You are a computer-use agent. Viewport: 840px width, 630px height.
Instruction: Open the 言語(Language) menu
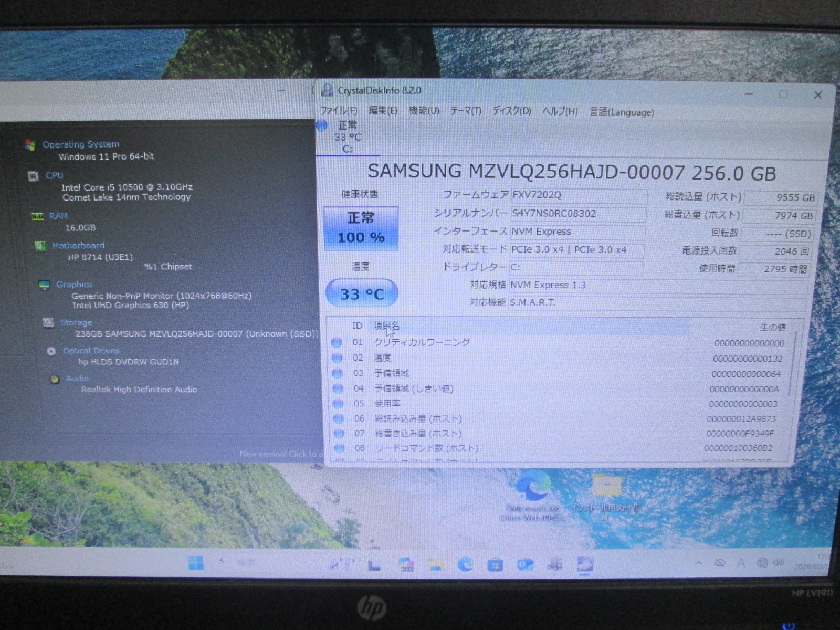pos(622,112)
